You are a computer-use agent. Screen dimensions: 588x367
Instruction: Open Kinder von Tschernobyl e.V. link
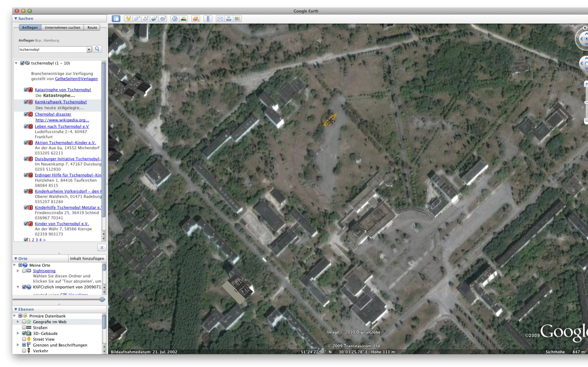pos(62,224)
